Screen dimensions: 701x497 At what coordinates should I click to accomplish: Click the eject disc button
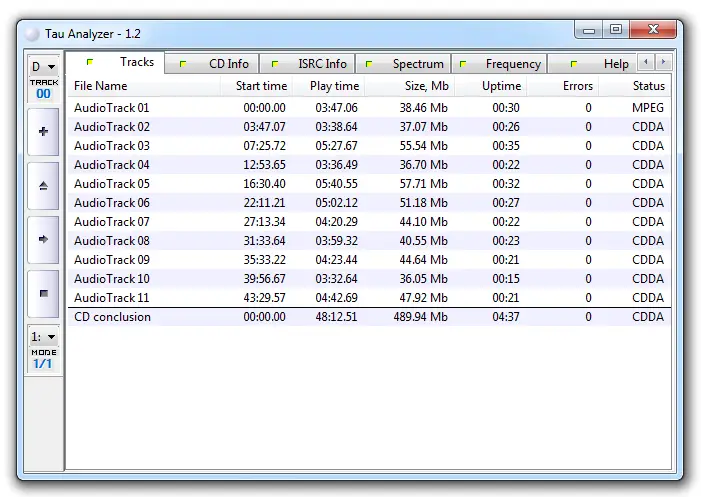43,186
